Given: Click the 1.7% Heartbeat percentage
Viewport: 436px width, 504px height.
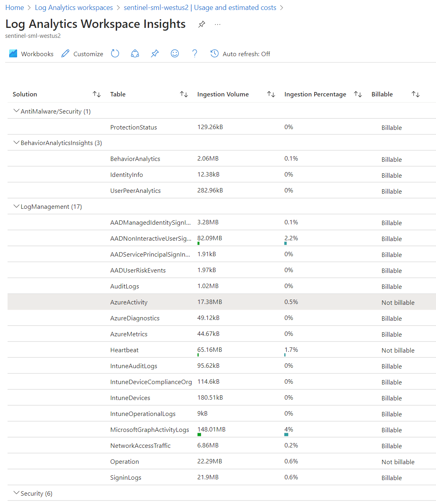Looking at the screenshot, I should point(291,350).
